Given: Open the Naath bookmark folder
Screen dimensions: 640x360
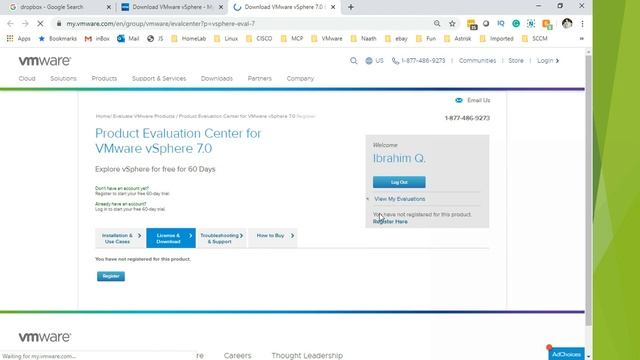Looking at the screenshot, I should pyautogui.click(x=363, y=38).
